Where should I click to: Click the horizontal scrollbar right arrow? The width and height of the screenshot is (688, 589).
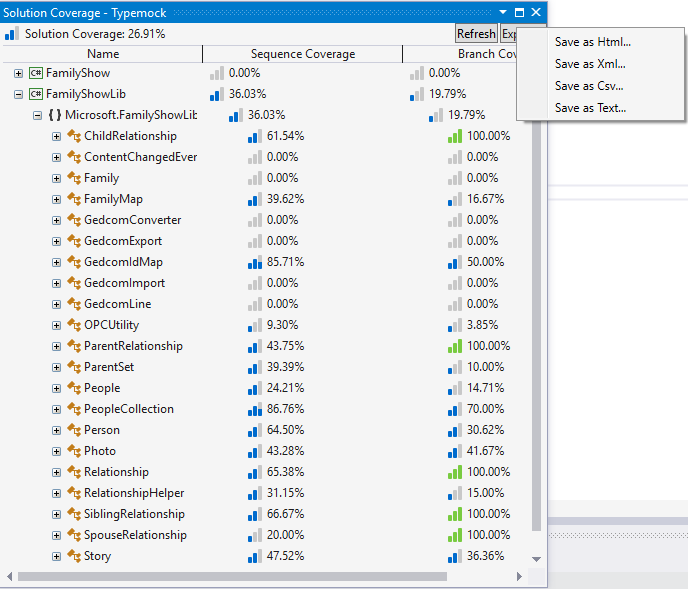520,576
